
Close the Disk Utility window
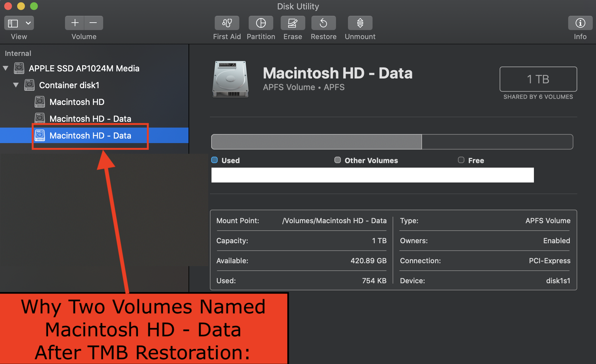(x=8, y=6)
